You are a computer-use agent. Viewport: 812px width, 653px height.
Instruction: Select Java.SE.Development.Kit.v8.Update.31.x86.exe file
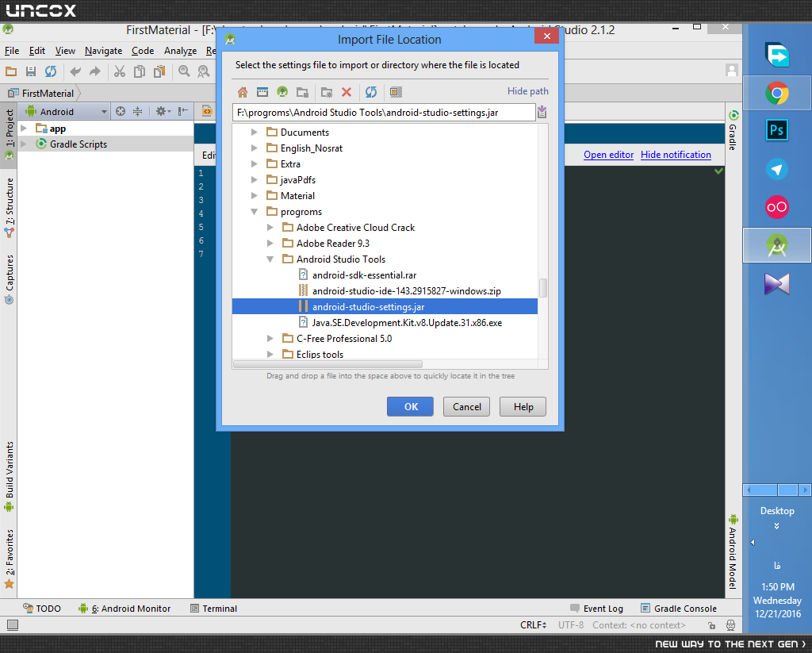tap(407, 323)
